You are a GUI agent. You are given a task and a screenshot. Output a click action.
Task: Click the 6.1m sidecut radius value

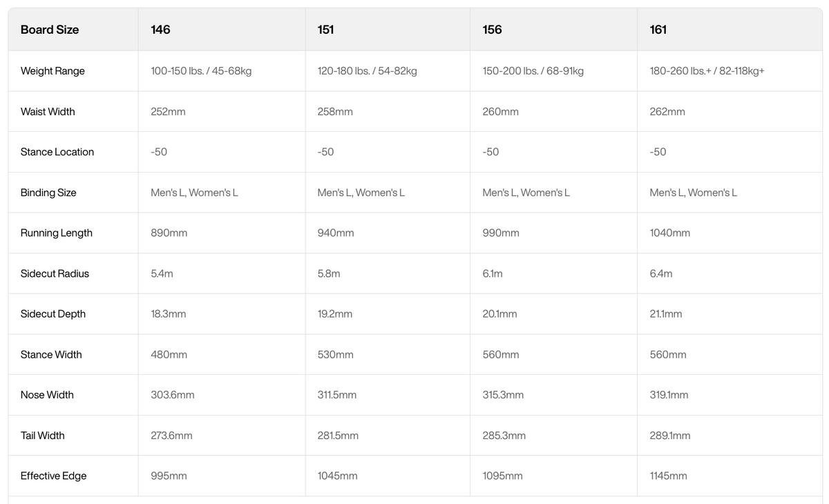point(493,273)
